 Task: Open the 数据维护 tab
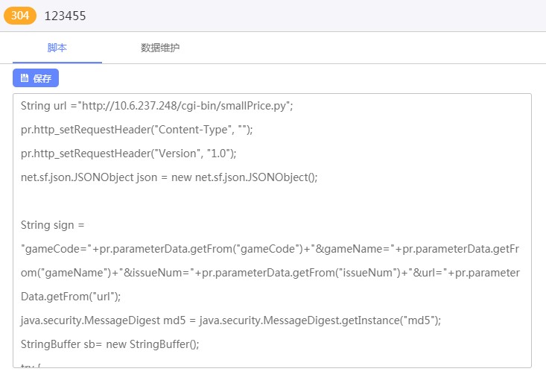tap(160, 48)
